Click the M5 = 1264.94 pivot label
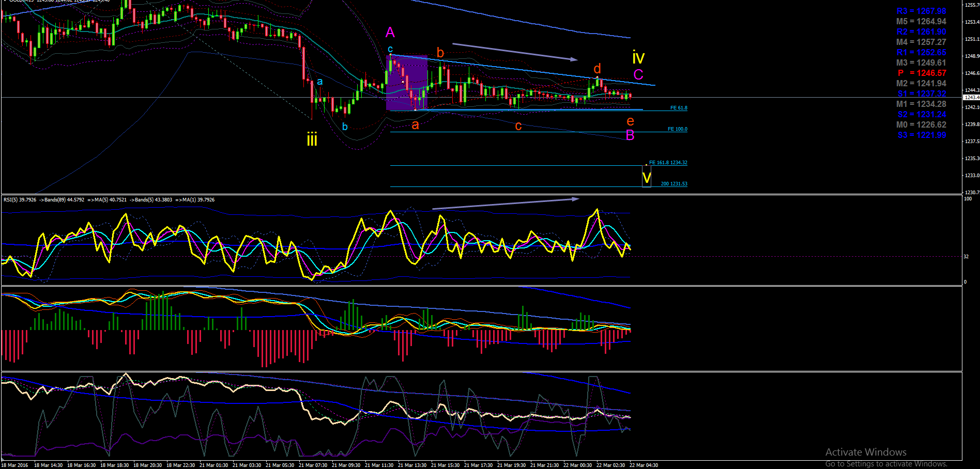The image size is (980, 469). (x=921, y=22)
